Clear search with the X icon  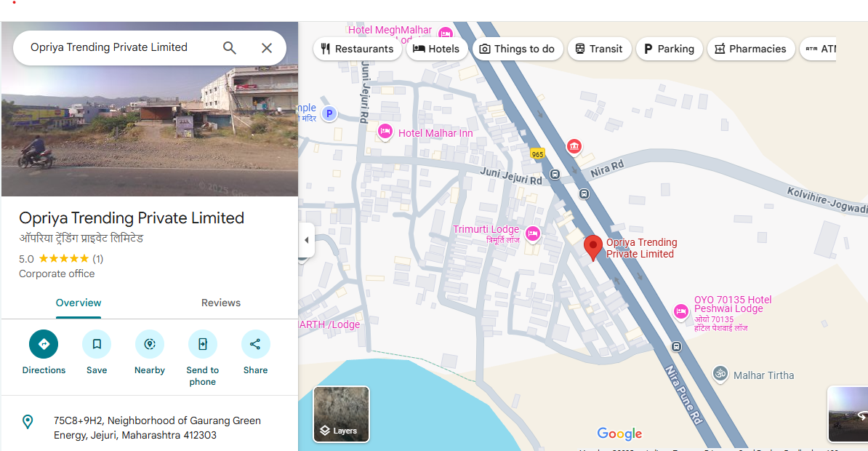267,48
